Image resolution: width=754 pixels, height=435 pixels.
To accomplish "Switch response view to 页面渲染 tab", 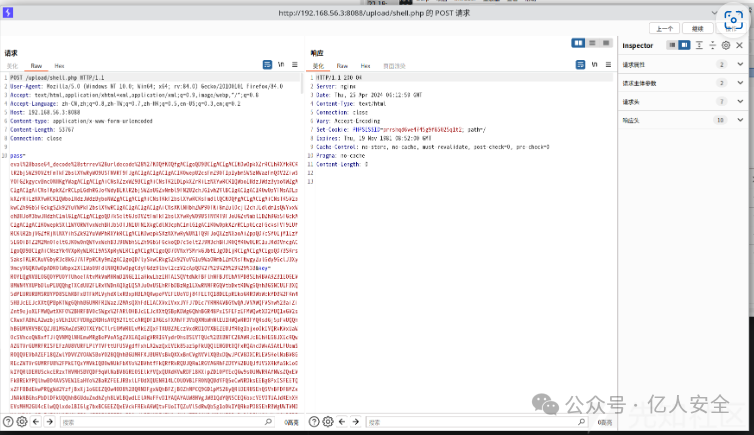I will click(394, 66).
